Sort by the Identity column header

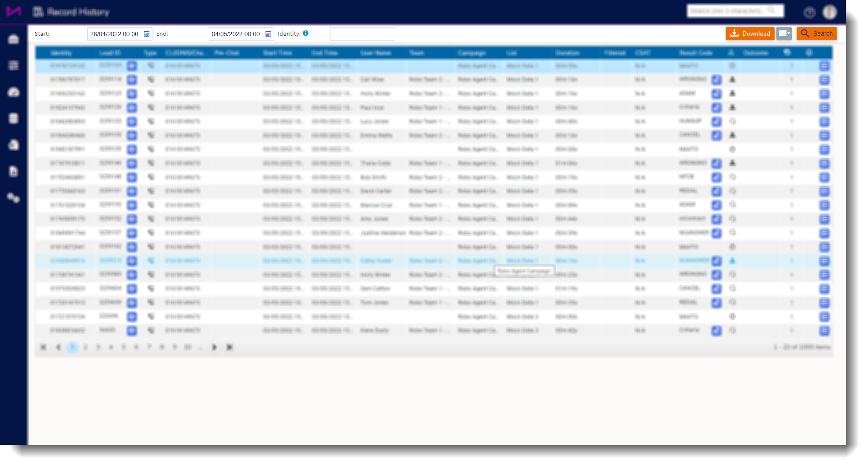tap(61, 53)
